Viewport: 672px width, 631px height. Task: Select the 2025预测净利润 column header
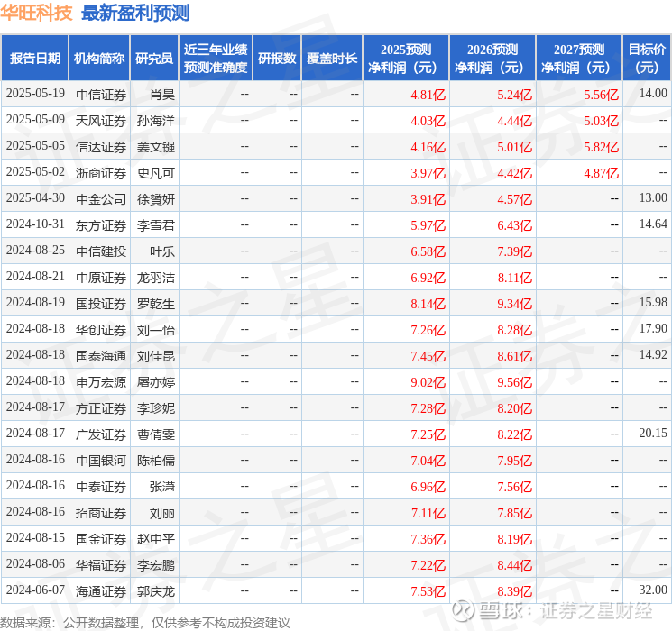[x=406, y=59]
